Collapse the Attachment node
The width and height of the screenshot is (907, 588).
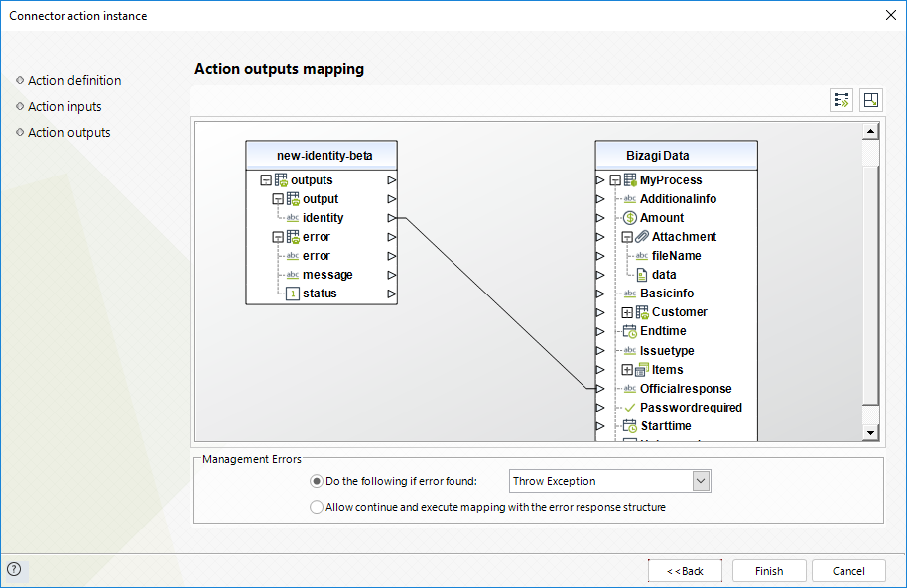(x=627, y=237)
